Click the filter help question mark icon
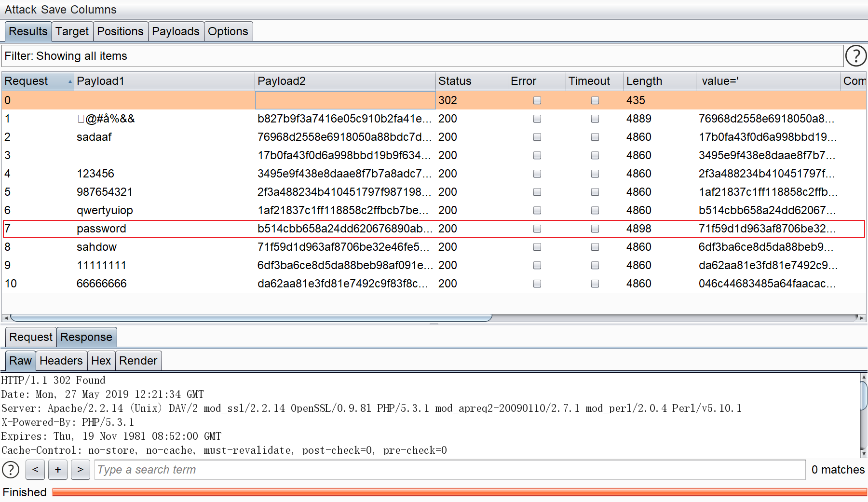 tap(856, 56)
